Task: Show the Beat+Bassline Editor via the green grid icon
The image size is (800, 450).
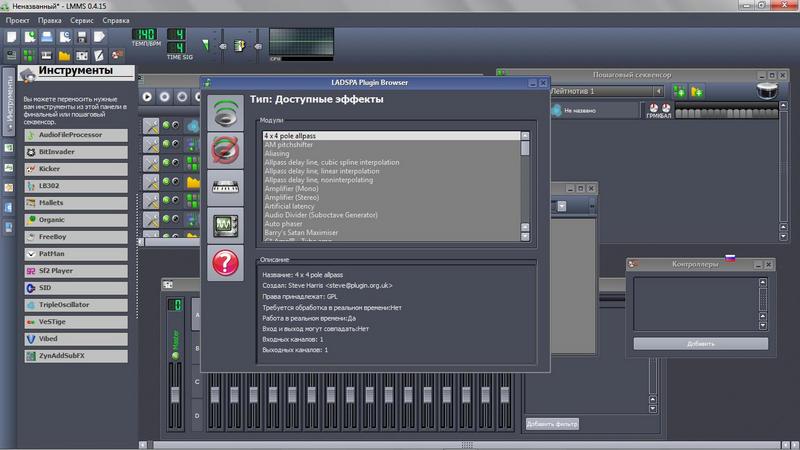Action: [30, 55]
